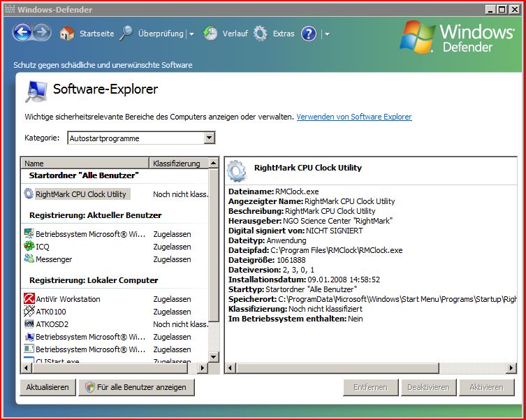Click the program list vertical scrollbar thumb
This screenshot has width=526, height=420.
pos(213,245)
